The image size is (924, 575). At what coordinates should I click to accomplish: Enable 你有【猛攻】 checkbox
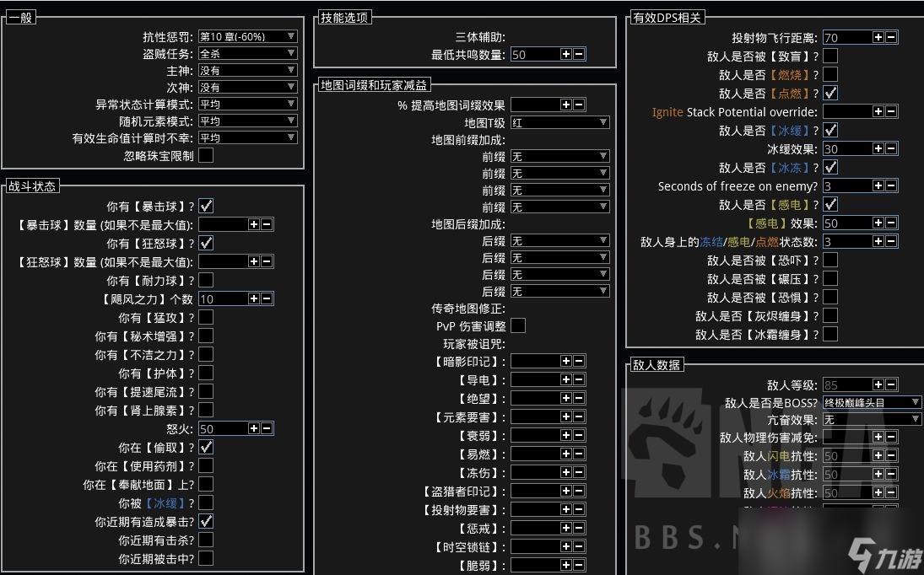[206, 317]
